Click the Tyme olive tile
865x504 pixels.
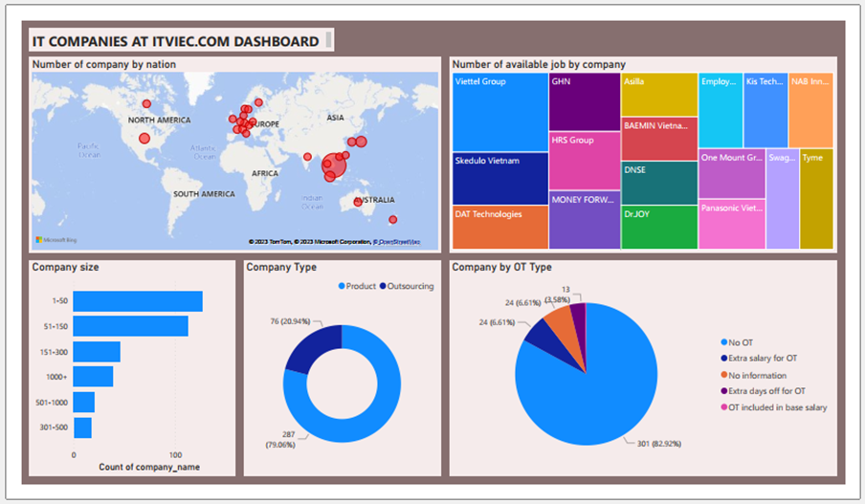click(x=816, y=199)
